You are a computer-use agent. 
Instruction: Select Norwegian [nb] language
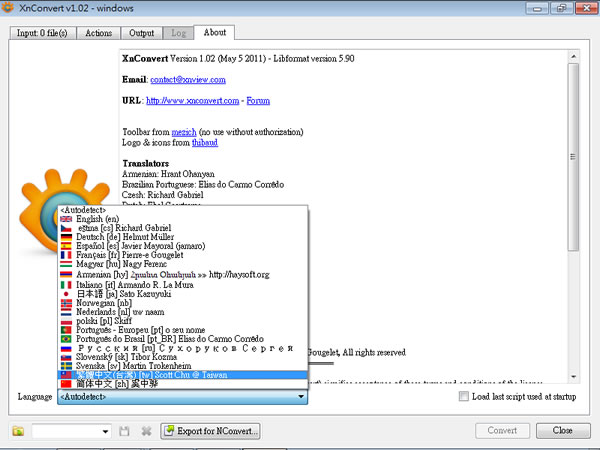(x=183, y=303)
